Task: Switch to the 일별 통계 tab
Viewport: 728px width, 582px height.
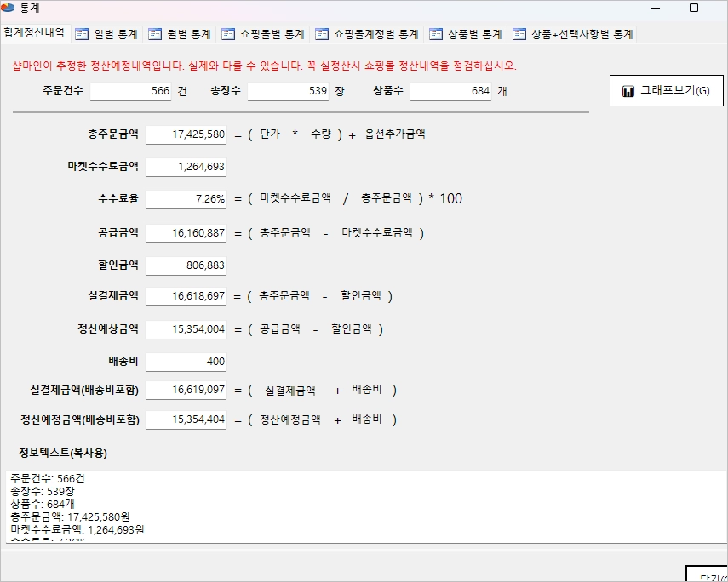Action: click(106, 34)
